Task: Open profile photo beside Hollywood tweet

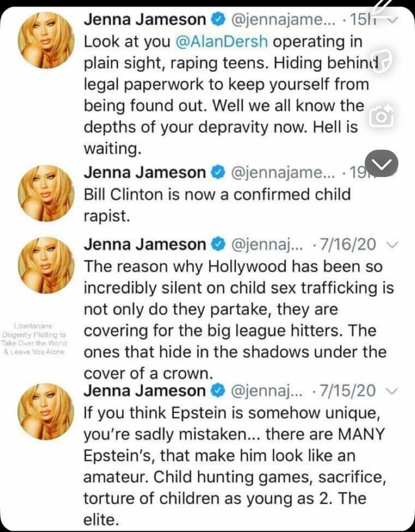Action: tap(46, 265)
